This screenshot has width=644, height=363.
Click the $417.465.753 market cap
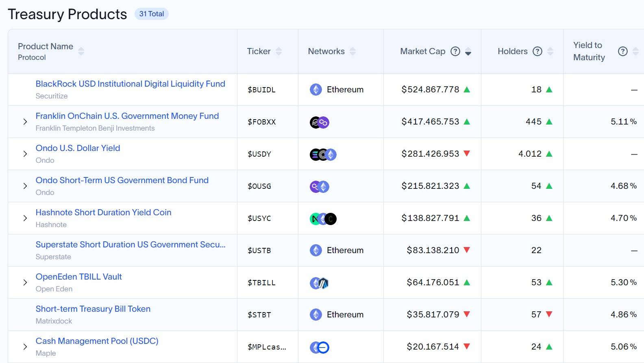430,122
